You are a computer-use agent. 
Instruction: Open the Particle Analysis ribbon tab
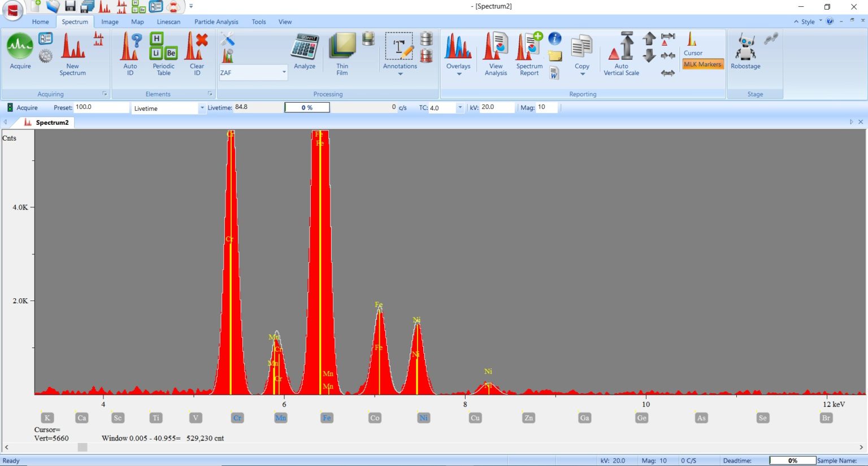(216, 21)
